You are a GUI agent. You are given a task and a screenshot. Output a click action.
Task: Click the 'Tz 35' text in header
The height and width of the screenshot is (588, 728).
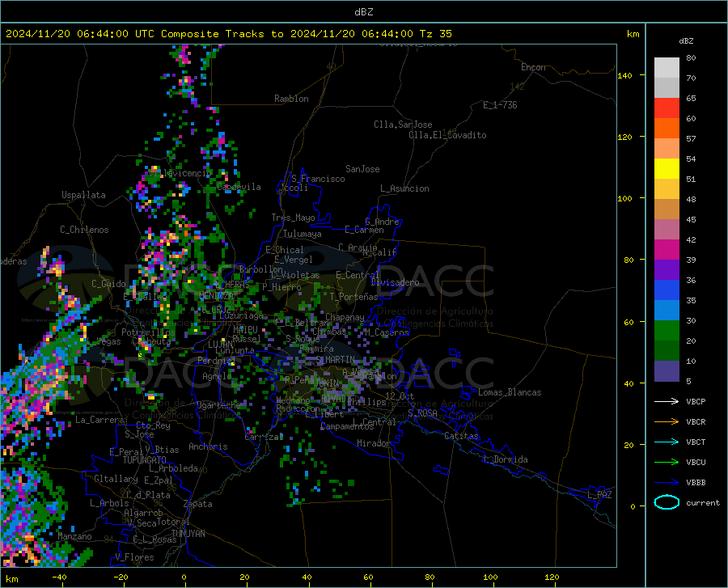(x=435, y=34)
